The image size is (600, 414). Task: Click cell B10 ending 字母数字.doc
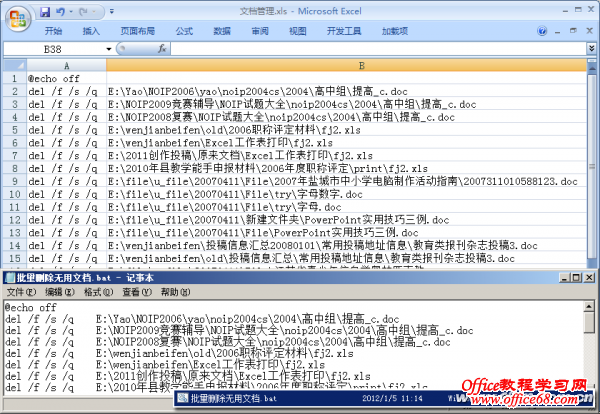346,194
